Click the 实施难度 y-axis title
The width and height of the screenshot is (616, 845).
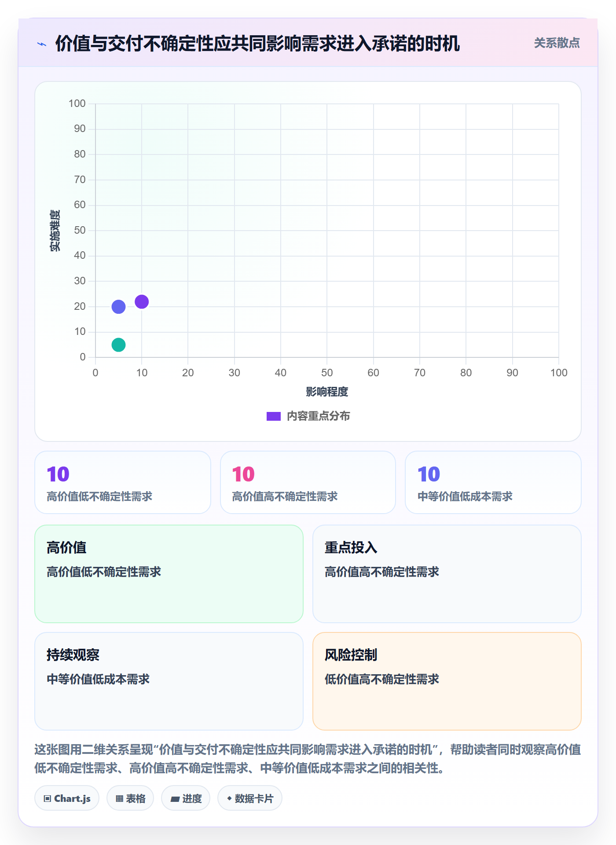55,231
